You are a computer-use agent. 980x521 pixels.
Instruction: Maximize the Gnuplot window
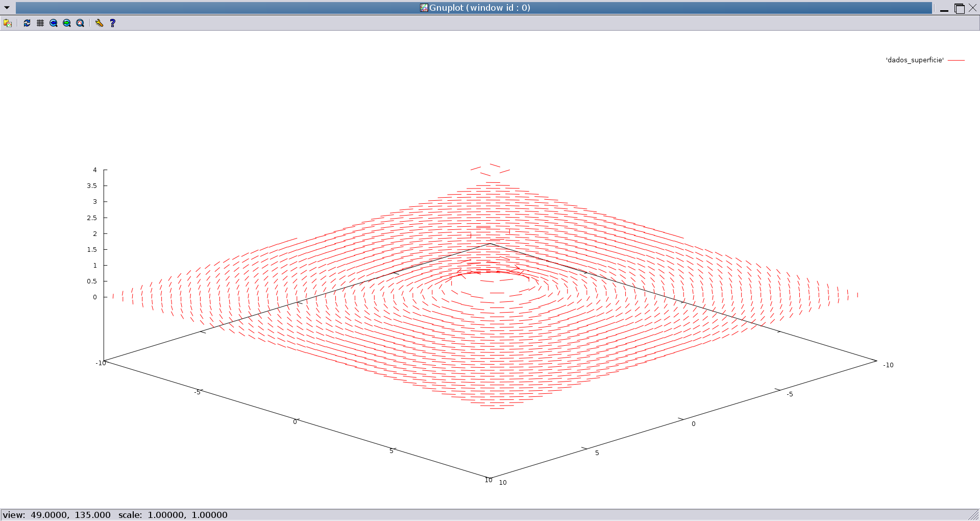(960, 8)
